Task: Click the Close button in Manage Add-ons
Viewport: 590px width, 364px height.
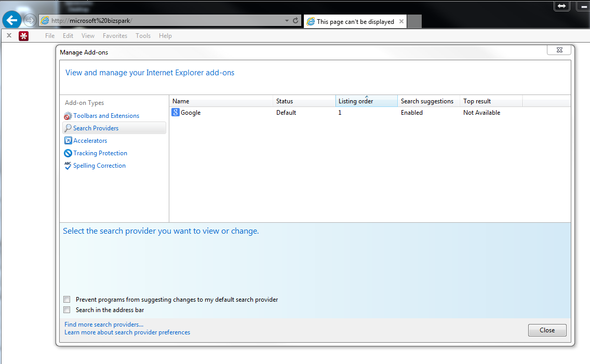Action: (547, 330)
